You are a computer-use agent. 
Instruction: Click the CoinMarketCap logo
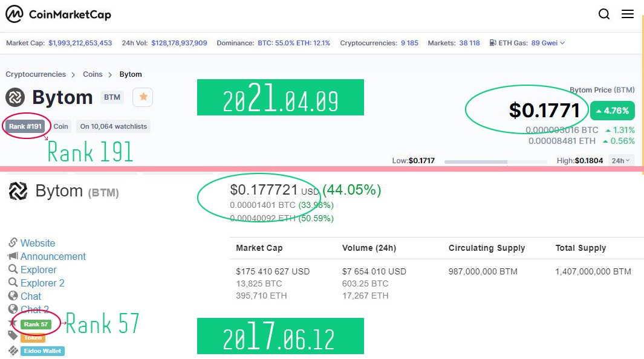point(58,15)
